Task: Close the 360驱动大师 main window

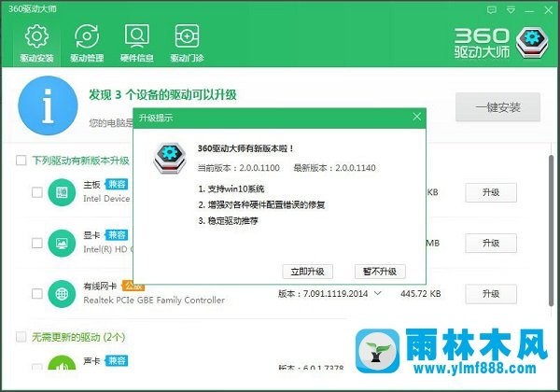Action: pyautogui.click(x=548, y=10)
